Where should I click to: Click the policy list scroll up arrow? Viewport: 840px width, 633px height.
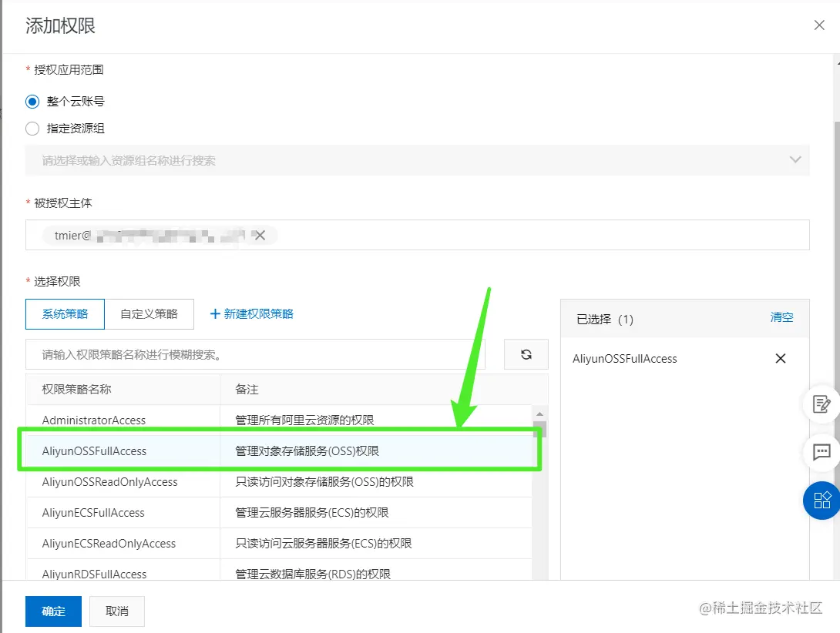point(539,414)
